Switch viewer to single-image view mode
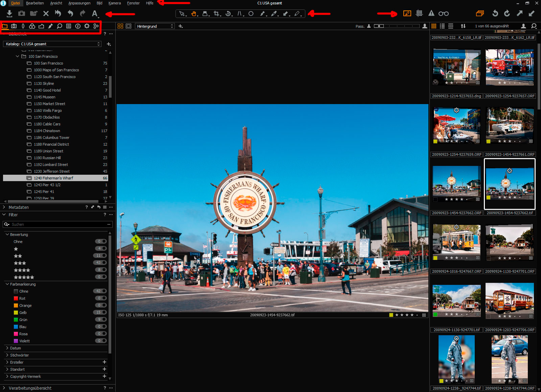This screenshot has width=541, height=392. 128,26
